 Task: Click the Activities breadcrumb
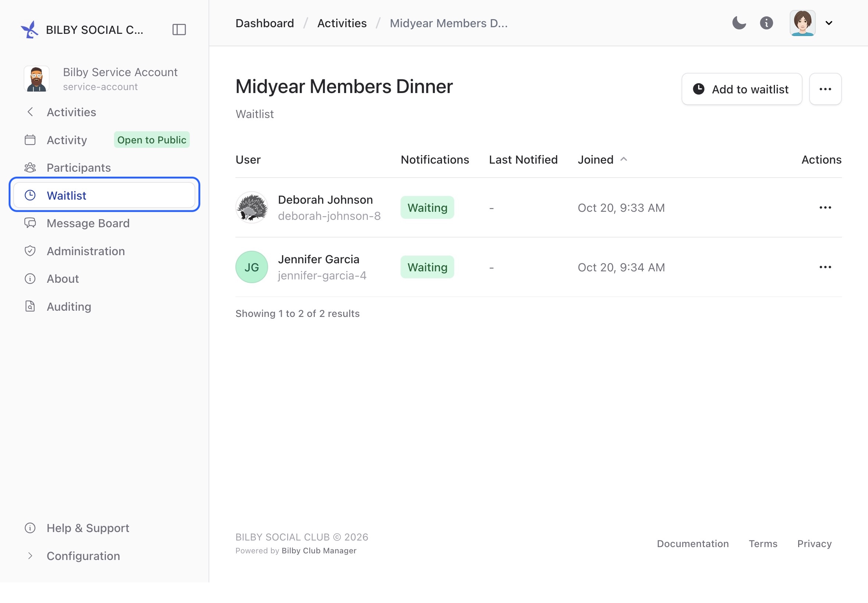(x=342, y=23)
